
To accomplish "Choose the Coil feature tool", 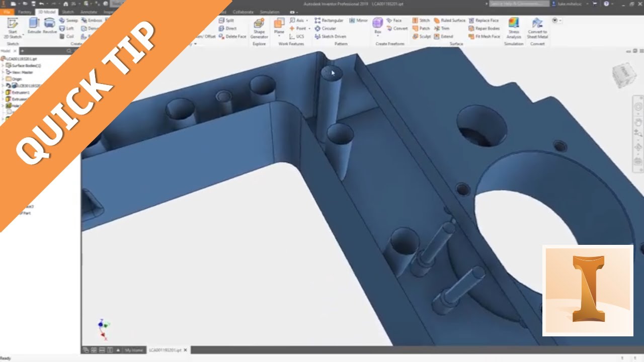I will click(x=67, y=36).
